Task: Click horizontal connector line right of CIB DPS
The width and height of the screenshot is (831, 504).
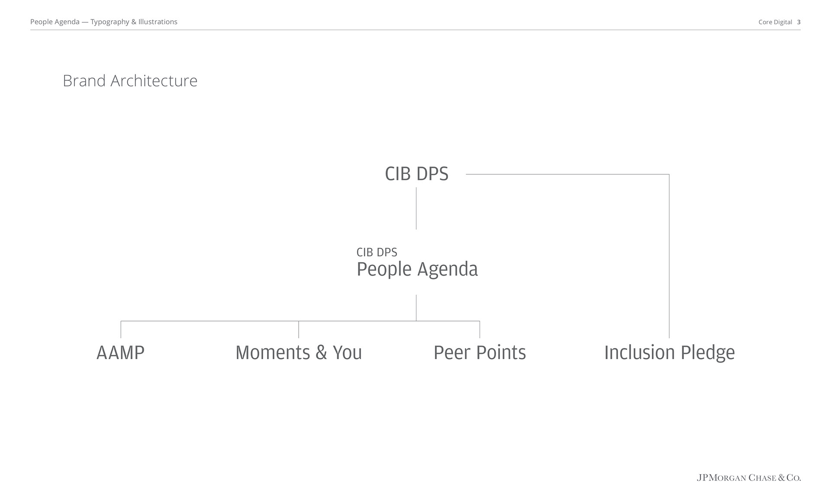Action: pos(567,174)
